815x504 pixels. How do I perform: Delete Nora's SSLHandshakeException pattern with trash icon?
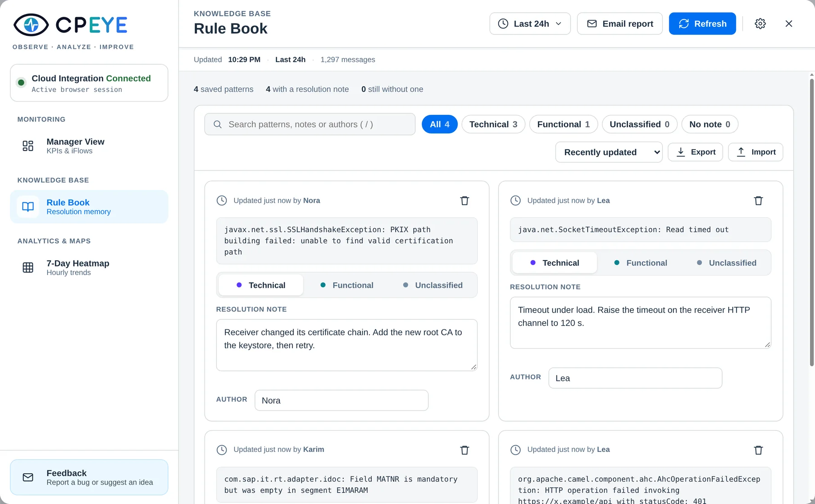[465, 200]
